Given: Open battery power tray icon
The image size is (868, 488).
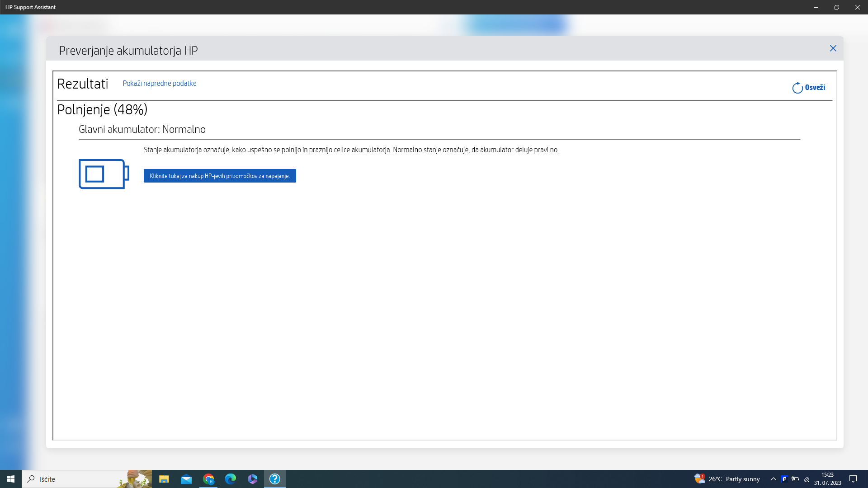Looking at the screenshot, I should click(x=795, y=479).
